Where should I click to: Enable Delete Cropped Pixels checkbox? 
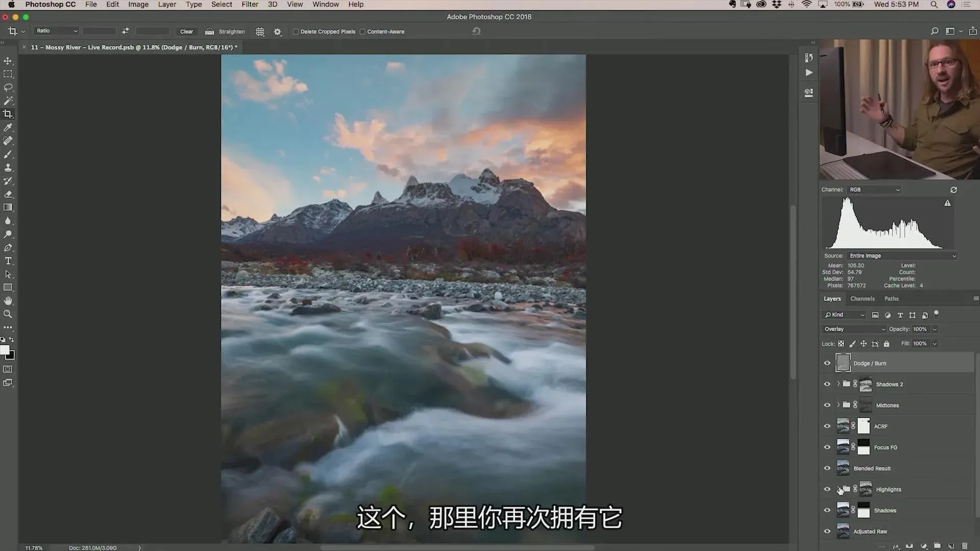(296, 32)
